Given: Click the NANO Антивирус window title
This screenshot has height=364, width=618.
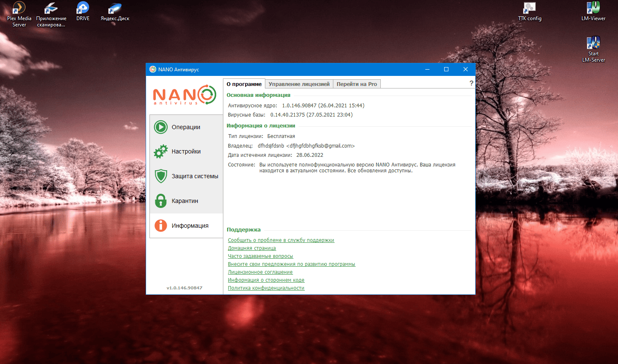Looking at the screenshot, I should [x=178, y=70].
